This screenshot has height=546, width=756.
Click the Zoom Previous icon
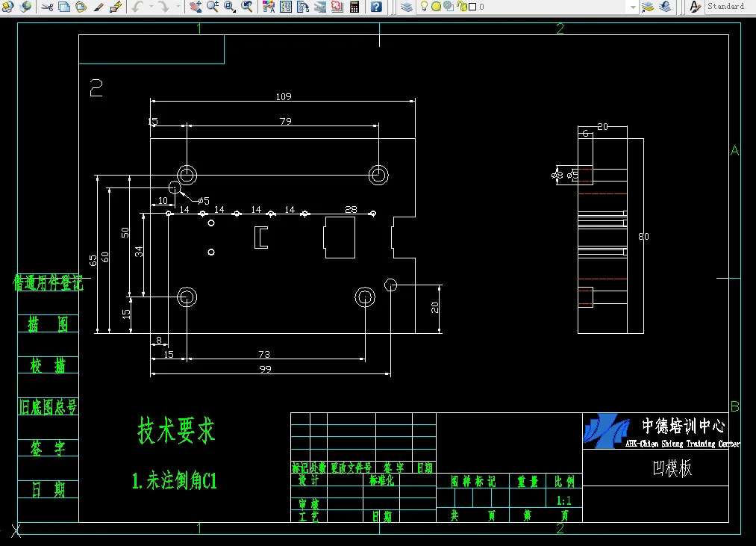tap(247, 6)
